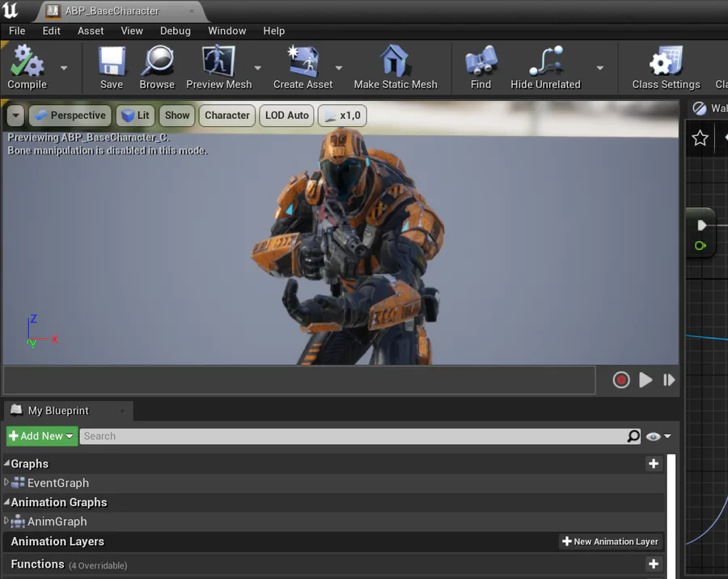The image size is (728, 579).
Task: Open Hide Unrelated options dropdown
Action: pos(600,68)
